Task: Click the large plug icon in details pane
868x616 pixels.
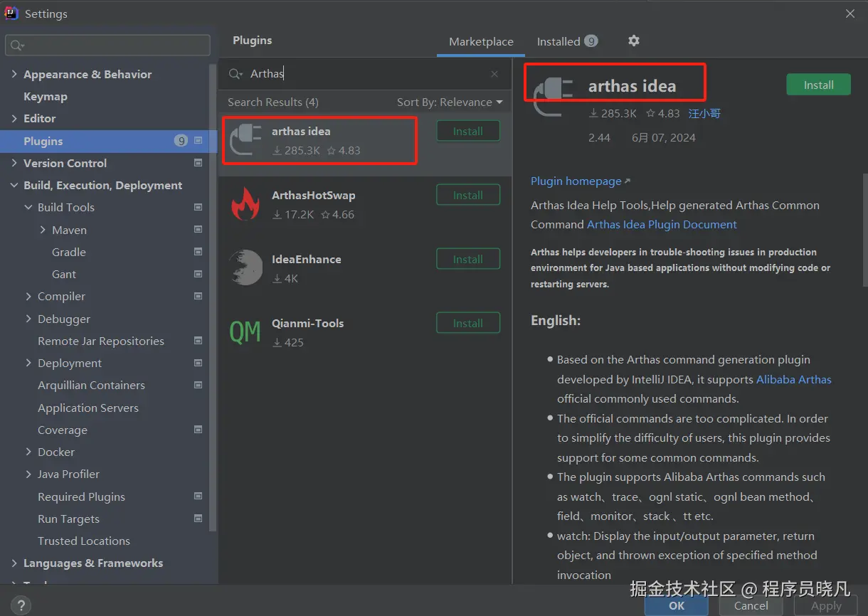Action: 554,97
